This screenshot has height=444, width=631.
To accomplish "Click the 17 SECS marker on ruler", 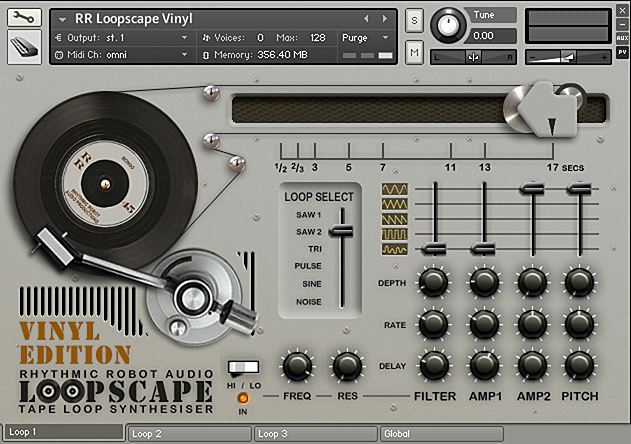I will coord(565,167).
